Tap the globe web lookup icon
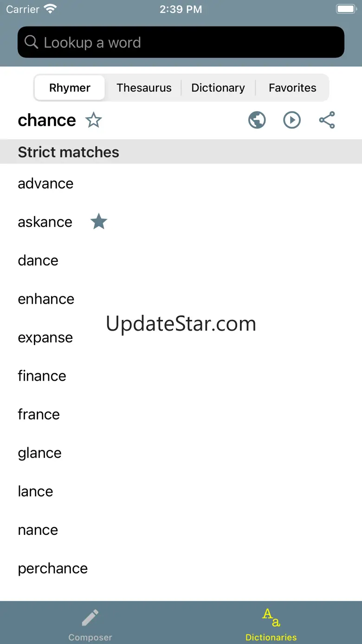The height and width of the screenshot is (644, 362). point(257,120)
